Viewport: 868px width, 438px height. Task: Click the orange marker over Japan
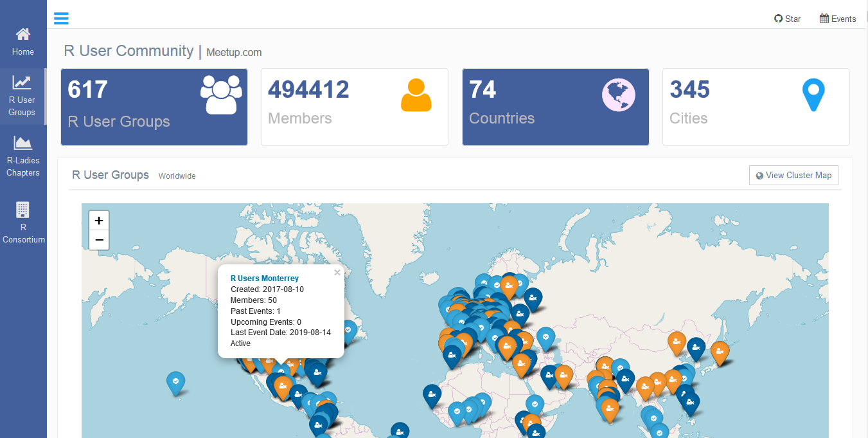tap(720, 352)
